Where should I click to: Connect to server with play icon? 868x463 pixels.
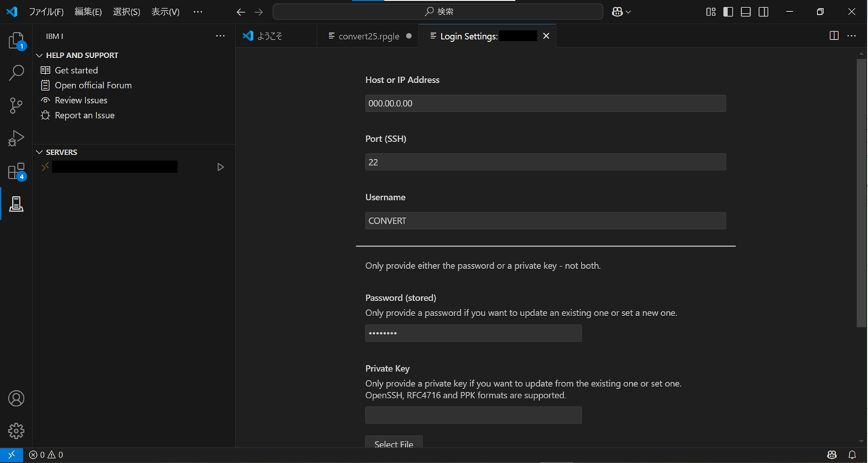tap(220, 167)
